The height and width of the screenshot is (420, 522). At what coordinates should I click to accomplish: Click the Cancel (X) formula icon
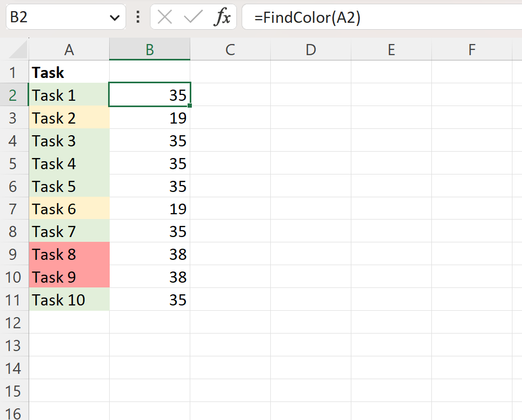point(165,17)
